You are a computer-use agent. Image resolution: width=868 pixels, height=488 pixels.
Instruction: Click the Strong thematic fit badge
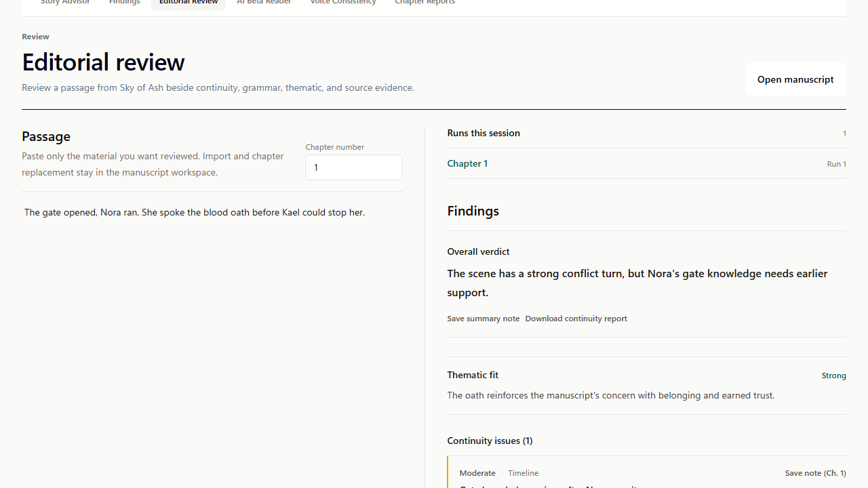tap(834, 375)
